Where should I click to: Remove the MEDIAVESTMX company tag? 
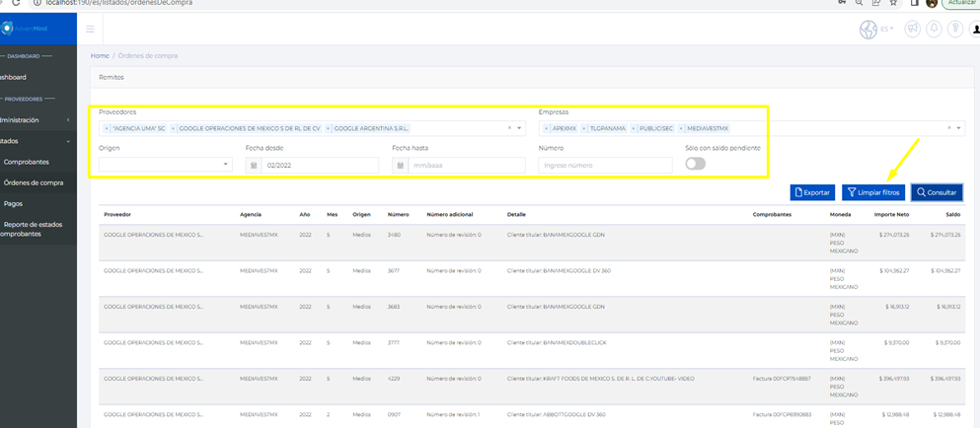[681, 128]
